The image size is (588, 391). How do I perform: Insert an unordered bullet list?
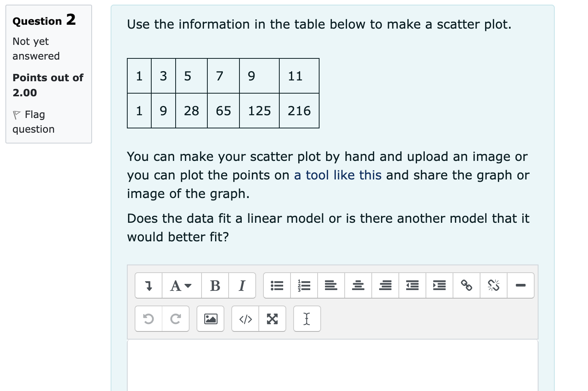(277, 285)
